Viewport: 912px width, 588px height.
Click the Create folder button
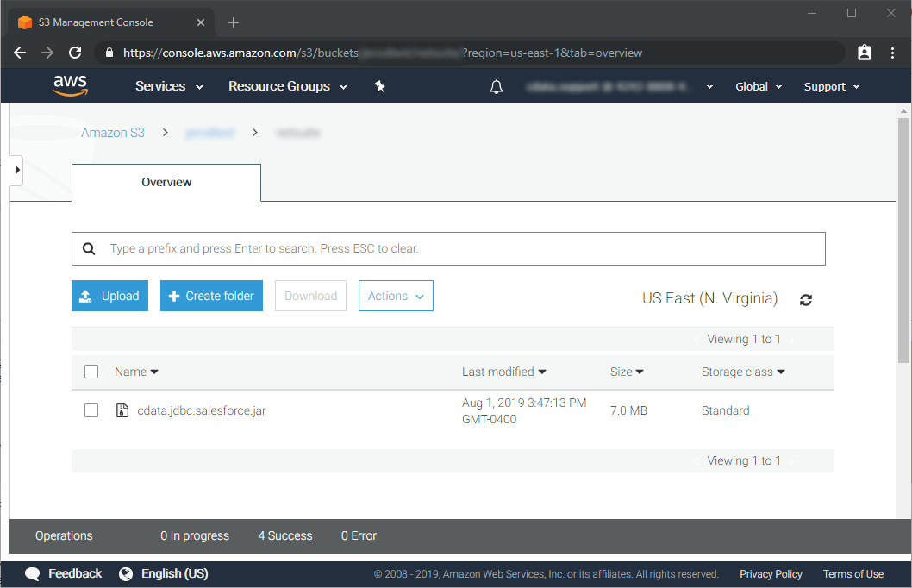(211, 296)
